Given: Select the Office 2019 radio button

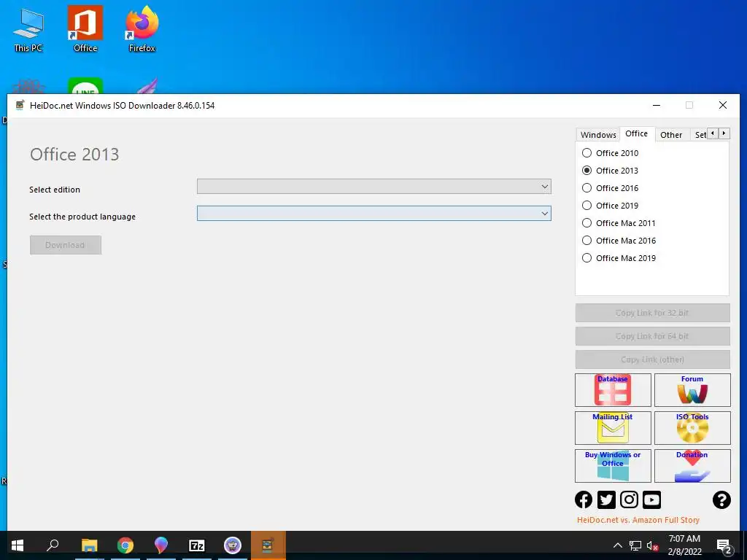Looking at the screenshot, I should [x=587, y=206].
